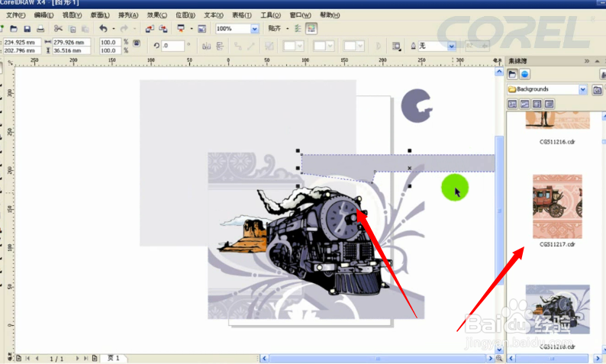Viewport: 606px width, 364px height.
Task: Open the 文本(X) menu
Action: pos(214,15)
